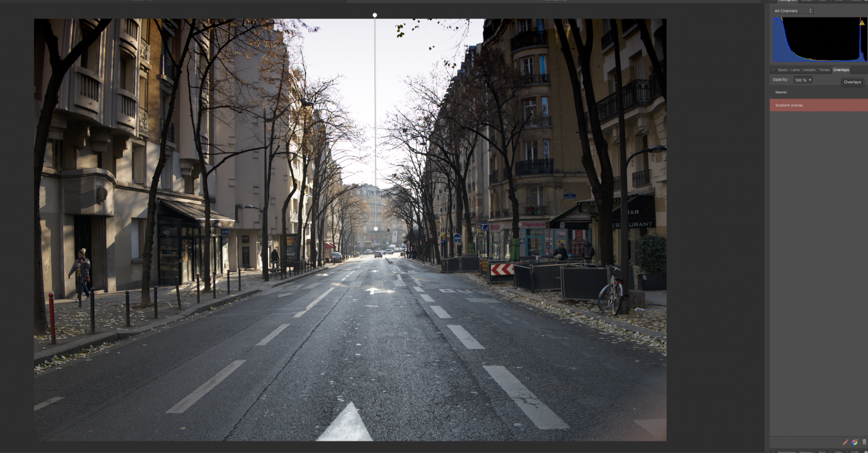The width and height of the screenshot is (868, 453).
Task: Open the color wheel picker icon
Action: pos(855,441)
